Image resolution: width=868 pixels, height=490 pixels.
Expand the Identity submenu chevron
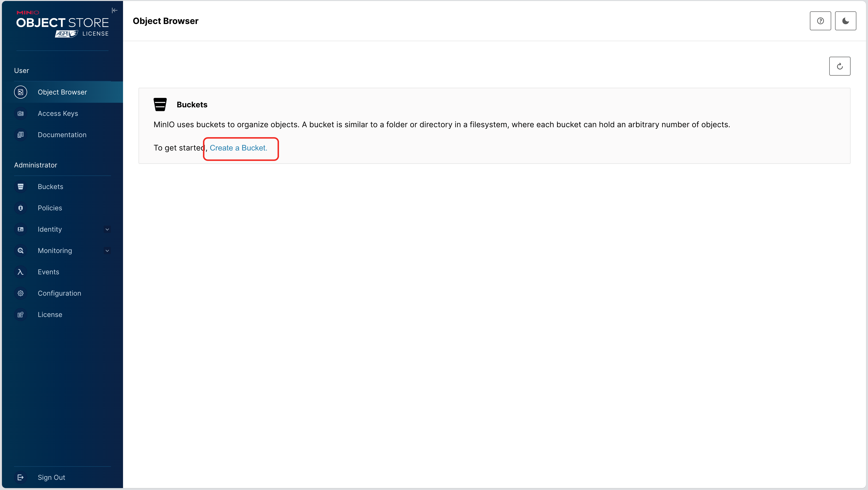(107, 229)
